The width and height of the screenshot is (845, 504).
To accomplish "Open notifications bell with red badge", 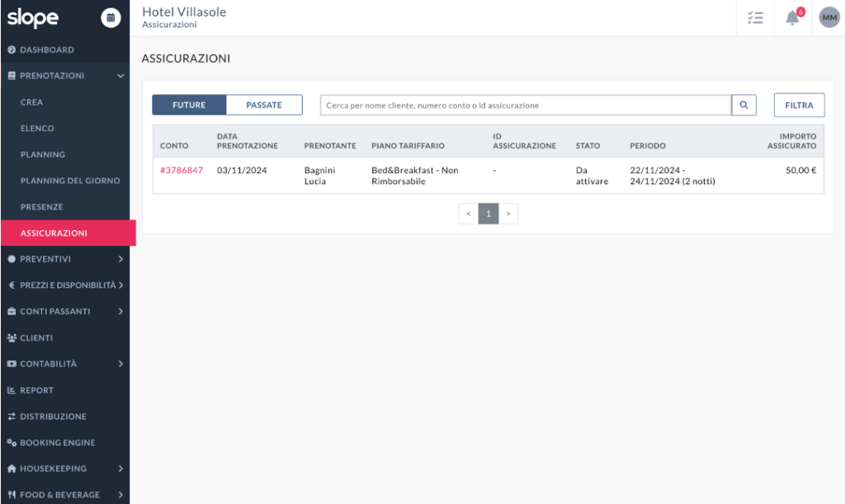I will tap(793, 18).
